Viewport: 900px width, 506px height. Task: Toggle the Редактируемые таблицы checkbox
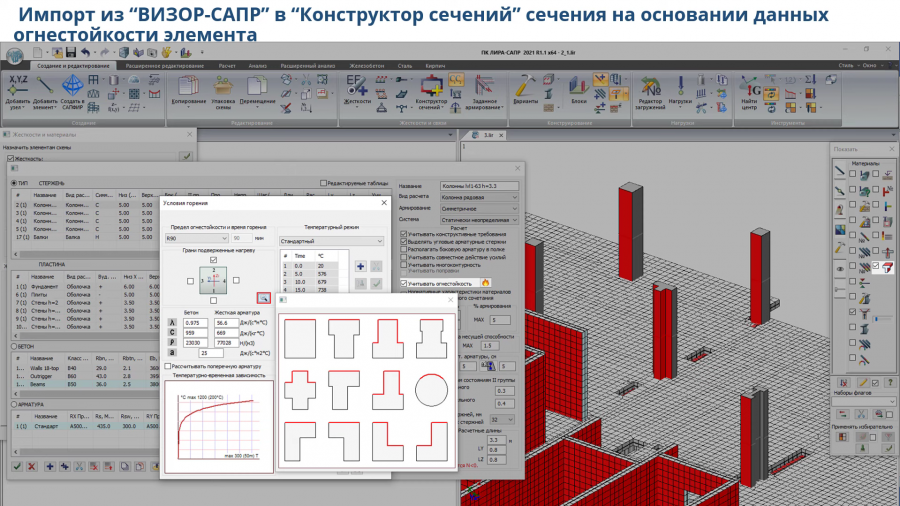point(323,183)
